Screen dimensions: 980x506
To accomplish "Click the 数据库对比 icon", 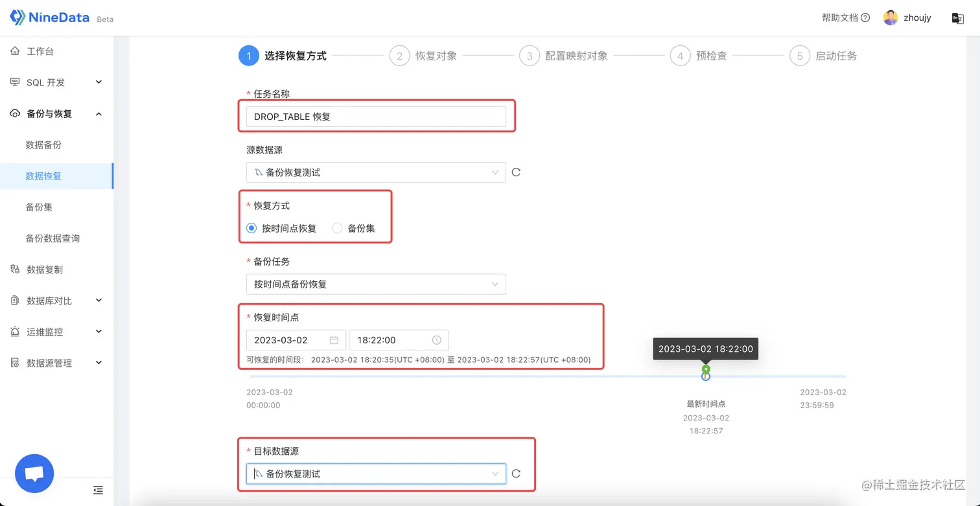I will tap(15, 301).
